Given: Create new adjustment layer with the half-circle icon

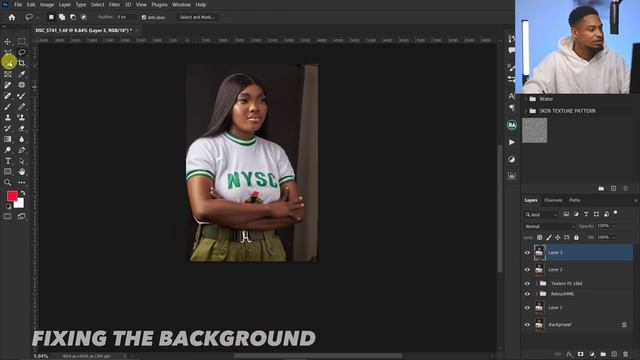Looking at the screenshot, I should 592,354.
